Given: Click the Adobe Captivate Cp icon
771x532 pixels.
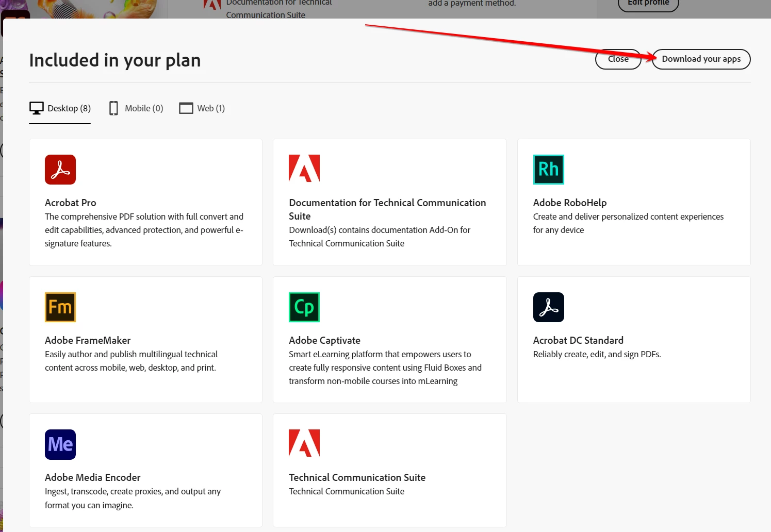Looking at the screenshot, I should tap(304, 307).
